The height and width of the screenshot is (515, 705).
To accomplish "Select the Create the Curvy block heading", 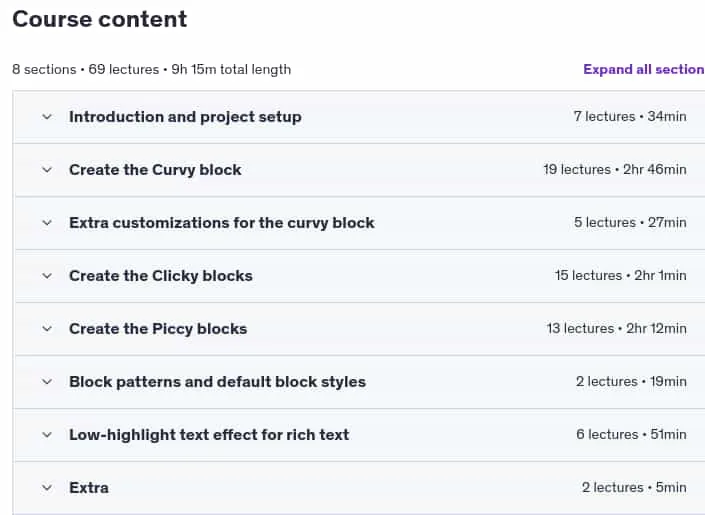I will click(155, 170).
